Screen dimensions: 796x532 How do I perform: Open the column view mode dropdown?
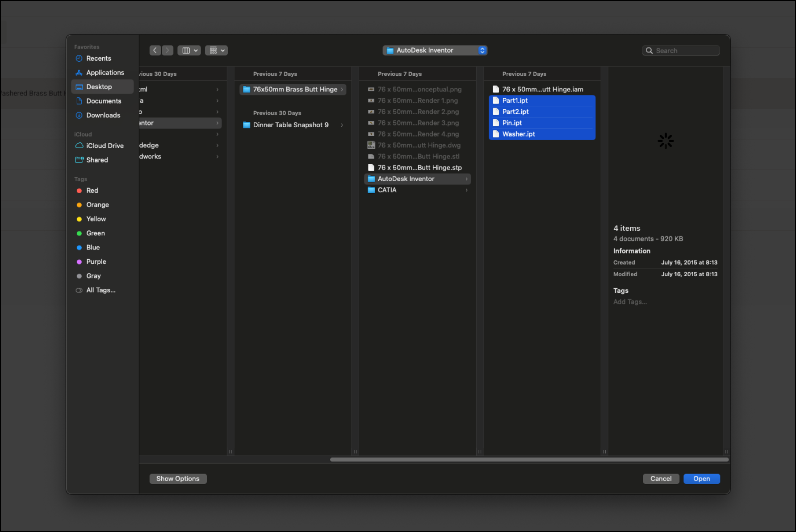[189, 50]
